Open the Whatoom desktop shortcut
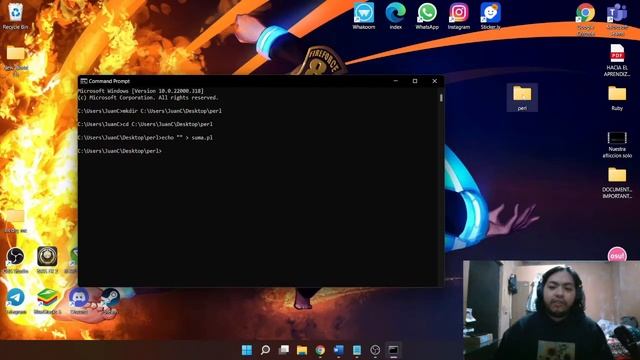The image size is (640, 360). click(364, 16)
